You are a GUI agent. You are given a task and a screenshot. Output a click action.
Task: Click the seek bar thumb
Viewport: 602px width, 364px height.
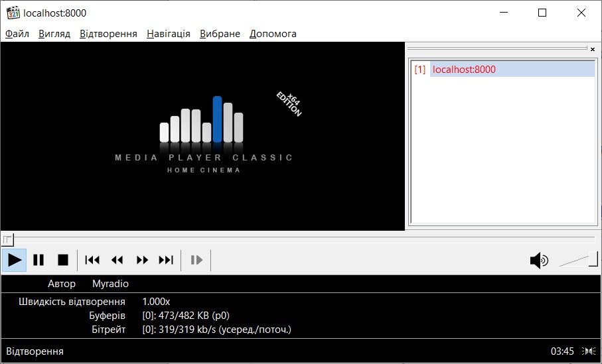[7, 239]
